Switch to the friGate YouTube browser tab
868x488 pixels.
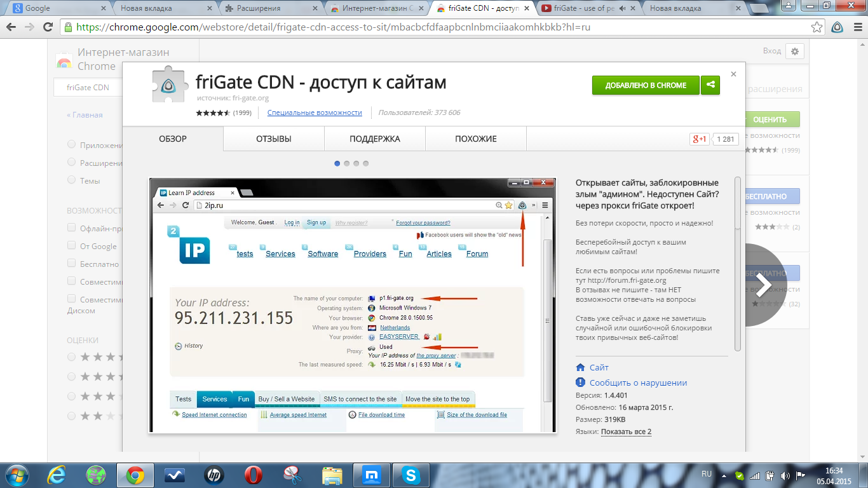click(x=587, y=8)
